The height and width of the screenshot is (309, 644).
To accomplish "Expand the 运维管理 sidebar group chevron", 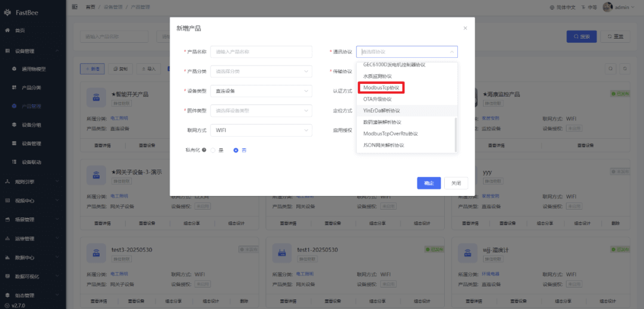I will click(x=57, y=239).
